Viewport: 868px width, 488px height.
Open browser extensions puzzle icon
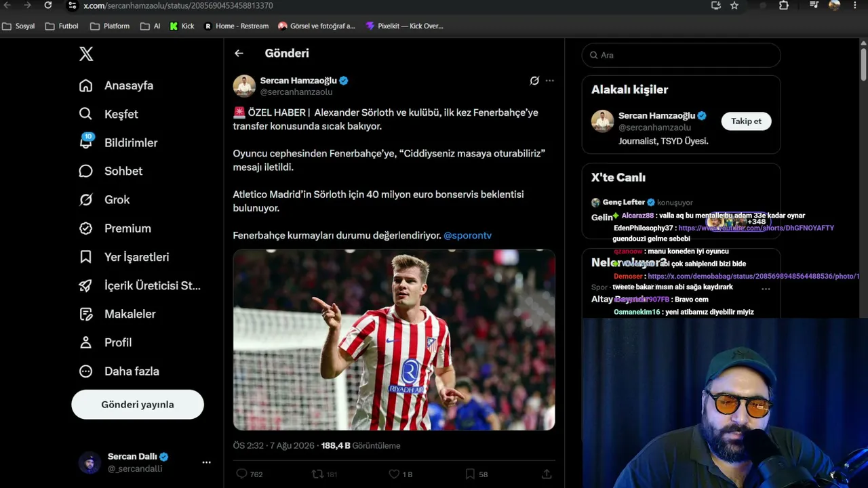[784, 5]
